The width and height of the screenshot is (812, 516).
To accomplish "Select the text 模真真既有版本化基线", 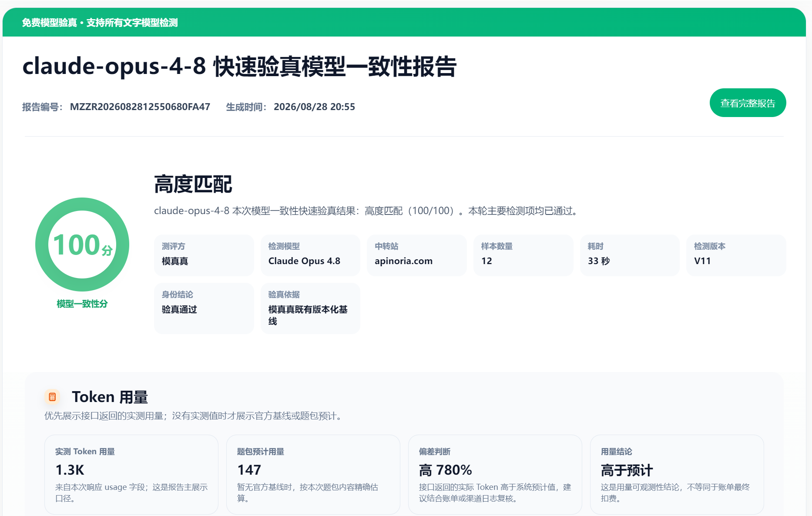I will point(308,315).
